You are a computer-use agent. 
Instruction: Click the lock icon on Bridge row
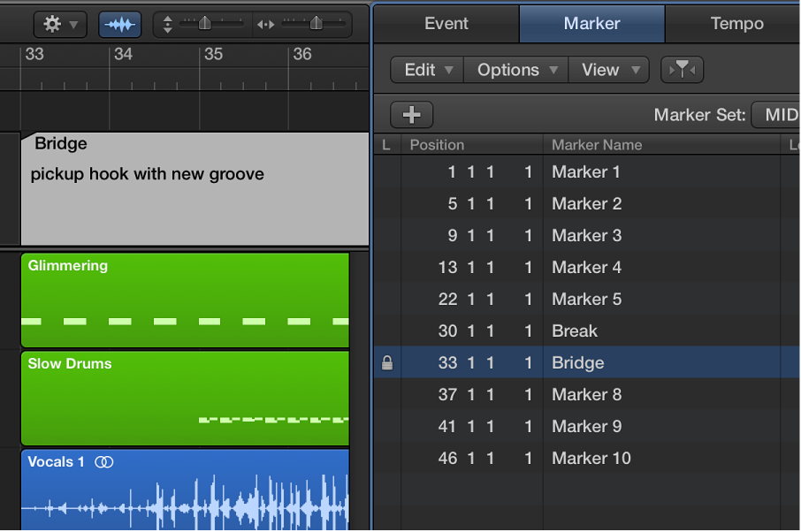(386, 363)
